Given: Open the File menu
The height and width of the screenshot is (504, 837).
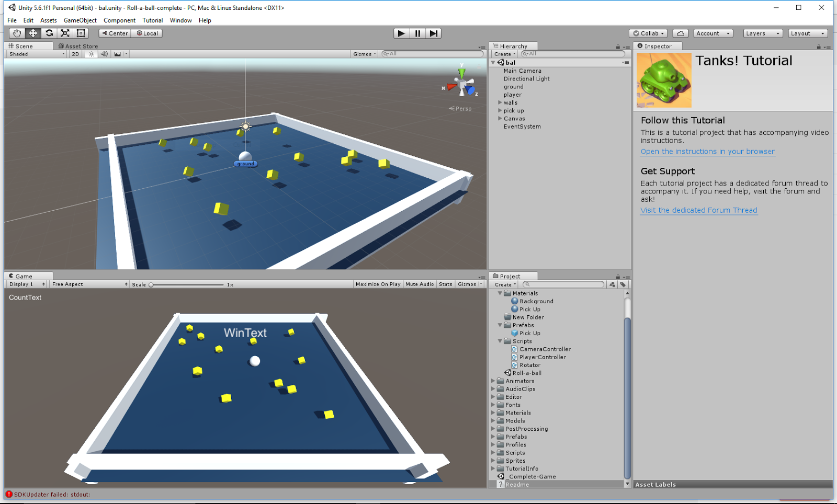Looking at the screenshot, I should [12, 20].
